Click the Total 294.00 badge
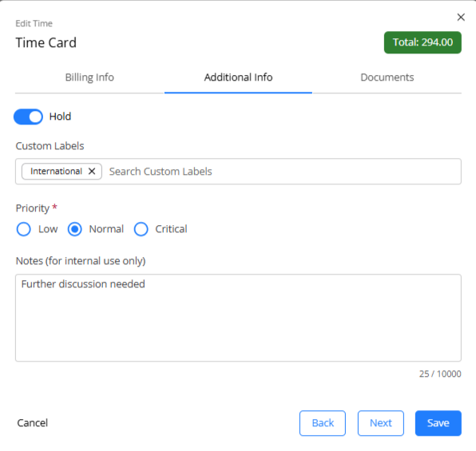Viewport: 476px width, 451px height. pyautogui.click(x=422, y=42)
